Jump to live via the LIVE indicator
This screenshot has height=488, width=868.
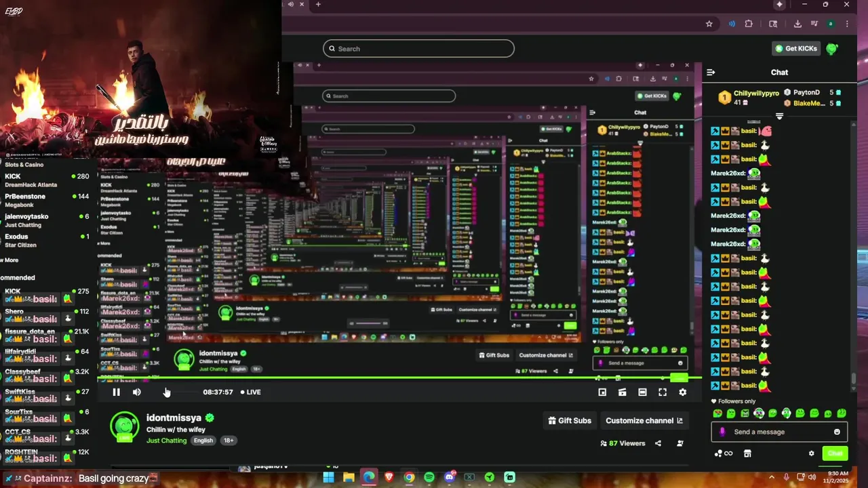point(250,392)
